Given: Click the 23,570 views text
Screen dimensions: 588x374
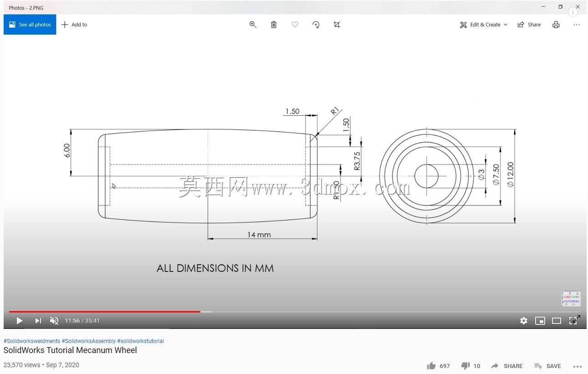Looking at the screenshot, I should click(22, 365).
